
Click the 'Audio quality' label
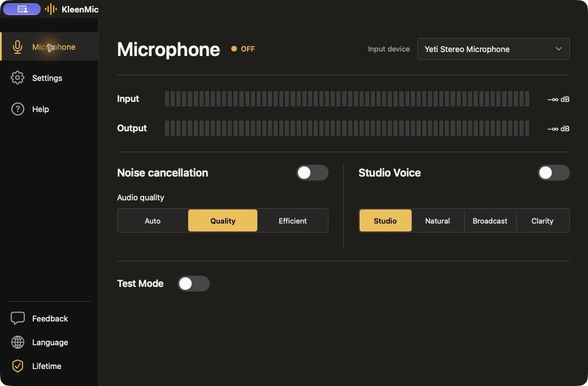coord(141,198)
